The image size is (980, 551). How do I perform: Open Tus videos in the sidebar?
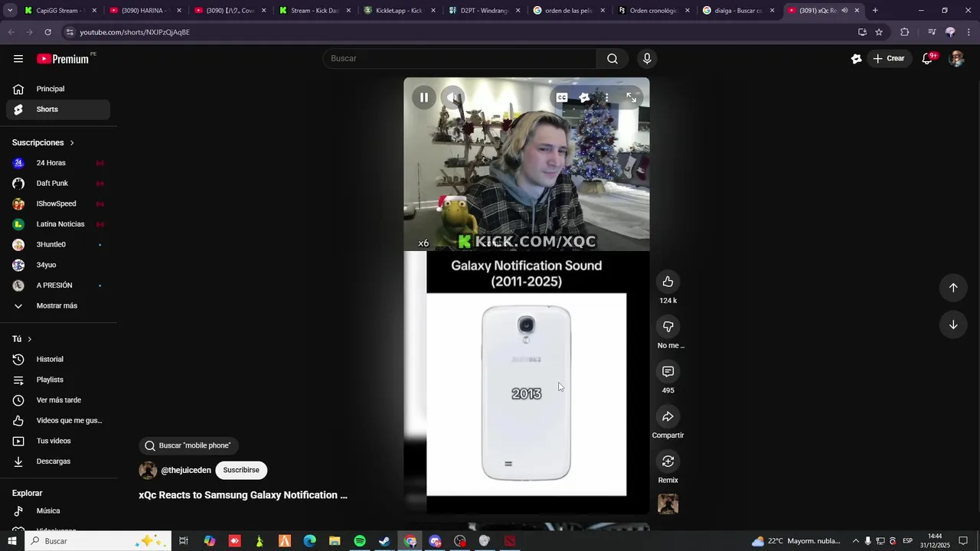(58, 441)
